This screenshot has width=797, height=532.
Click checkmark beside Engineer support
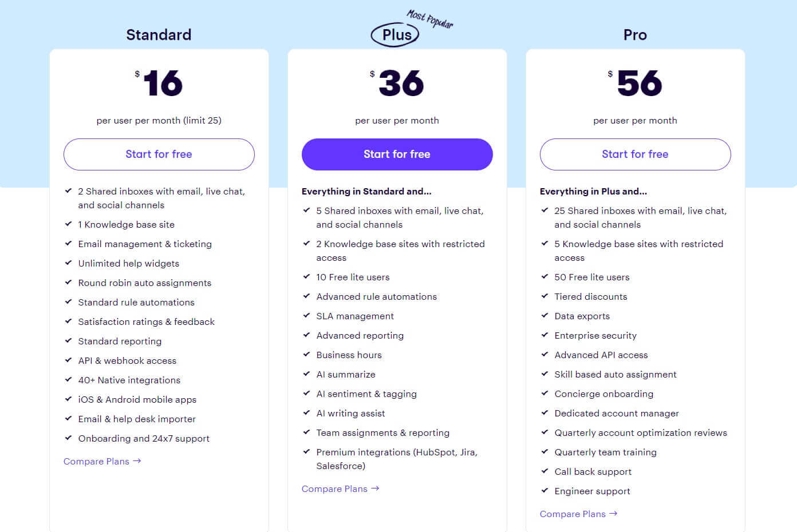[545, 491]
